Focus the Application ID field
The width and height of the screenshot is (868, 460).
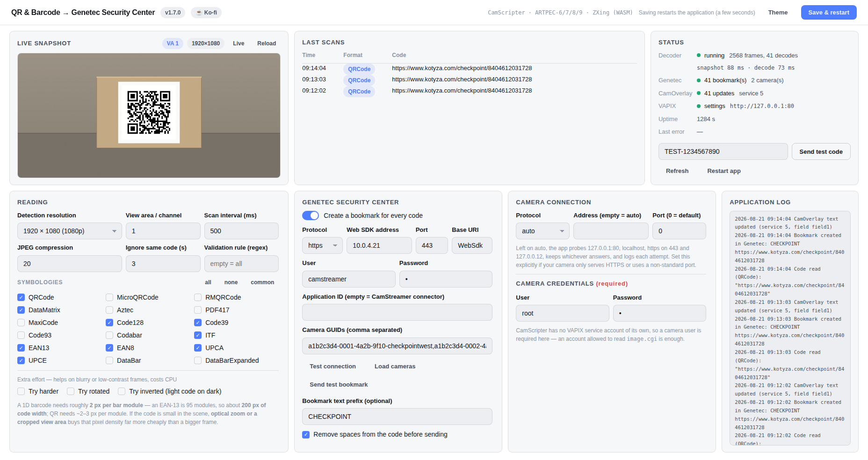[x=397, y=312]
